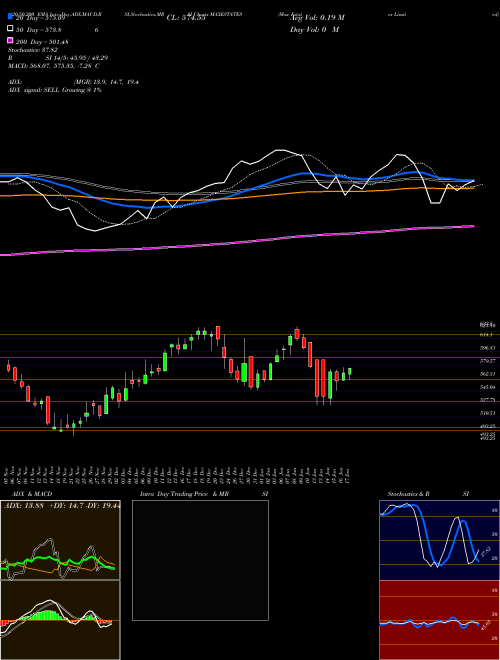Click the 545.04 price axis label

pyautogui.click(x=487, y=387)
